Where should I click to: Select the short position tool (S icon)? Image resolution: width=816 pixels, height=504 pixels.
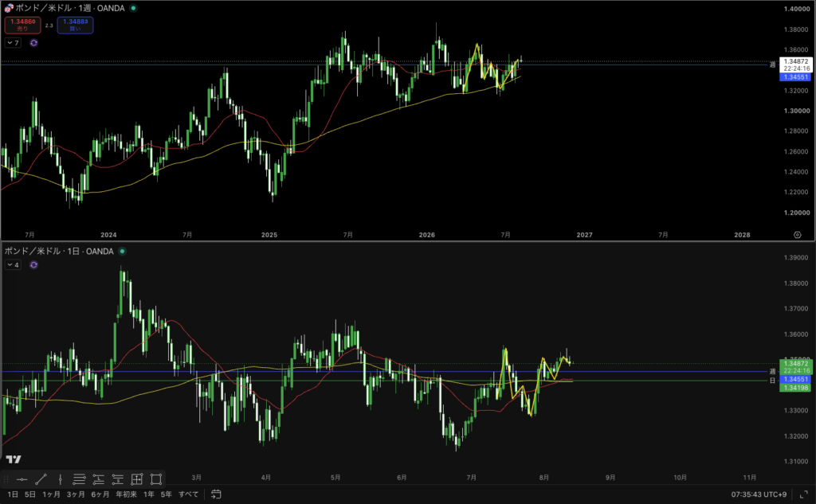[x=118, y=479]
